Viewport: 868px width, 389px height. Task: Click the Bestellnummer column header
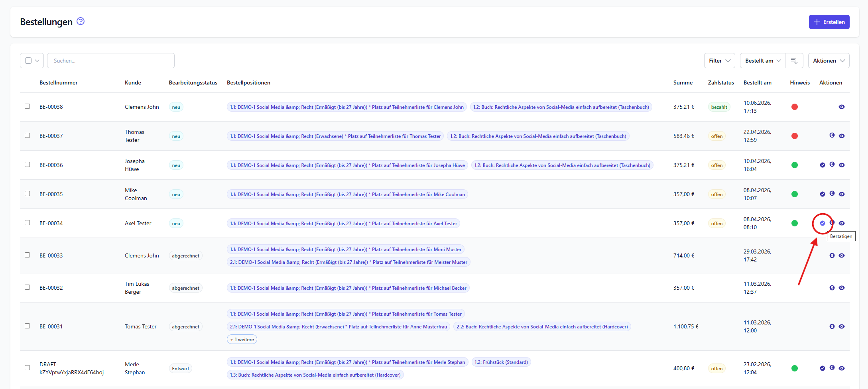(59, 83)
